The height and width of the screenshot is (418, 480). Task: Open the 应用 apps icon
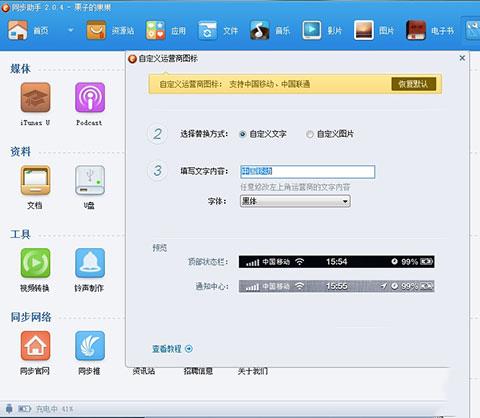(x=155, y=30)
